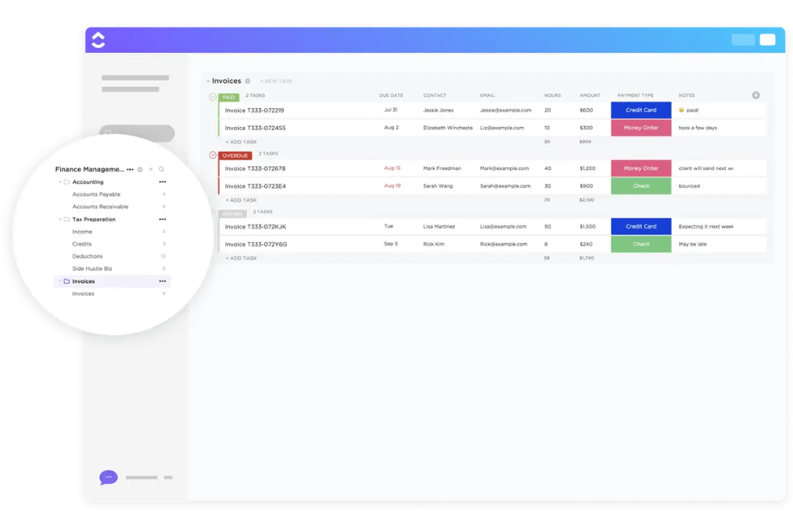The height and width of the screenshot is (532, 793).
Task: Open the Credits list
Action: [x=82, y=244]
